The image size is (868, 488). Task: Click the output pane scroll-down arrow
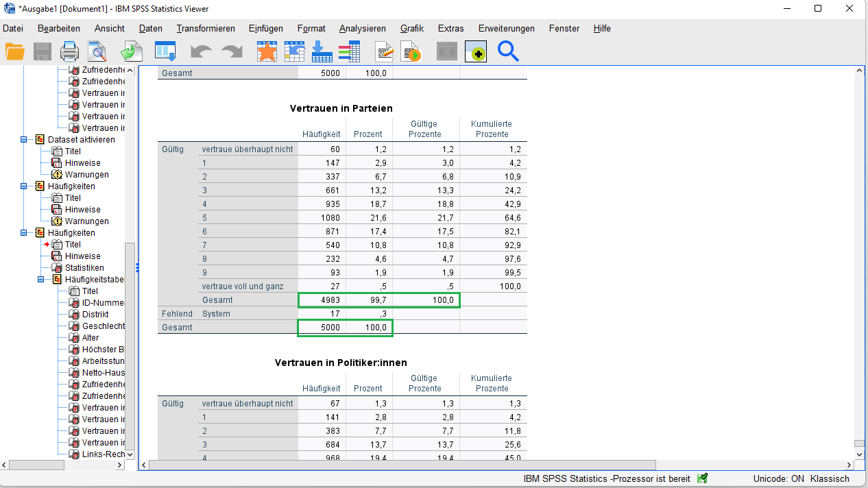tap(859, 454)
